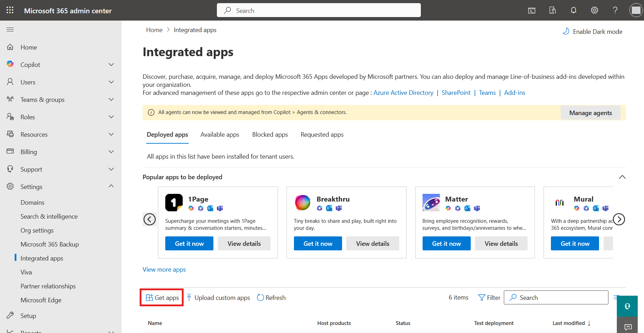
Task: Click the Support headset icon in sidebar
Action: tap(10, 169)
